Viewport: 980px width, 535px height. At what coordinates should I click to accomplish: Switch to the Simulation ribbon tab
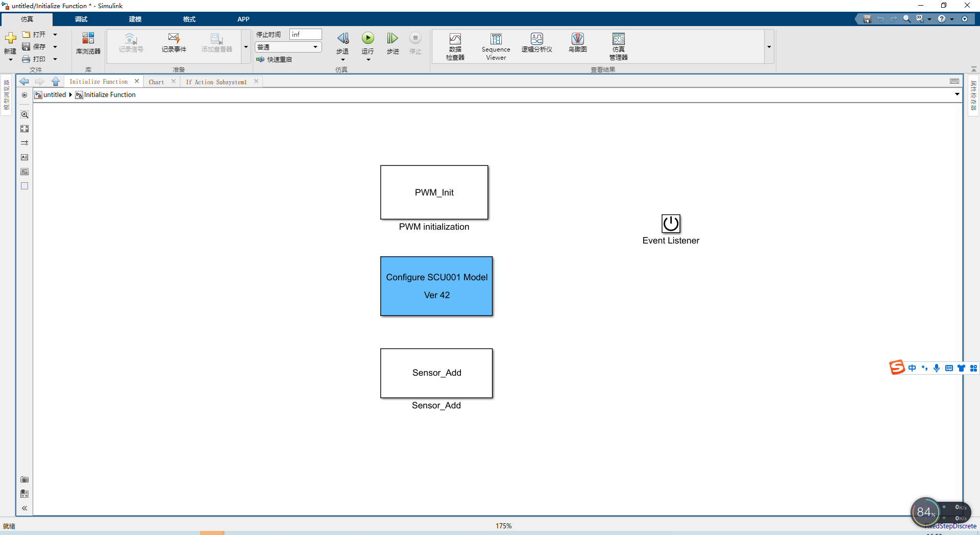coord(27,19)
